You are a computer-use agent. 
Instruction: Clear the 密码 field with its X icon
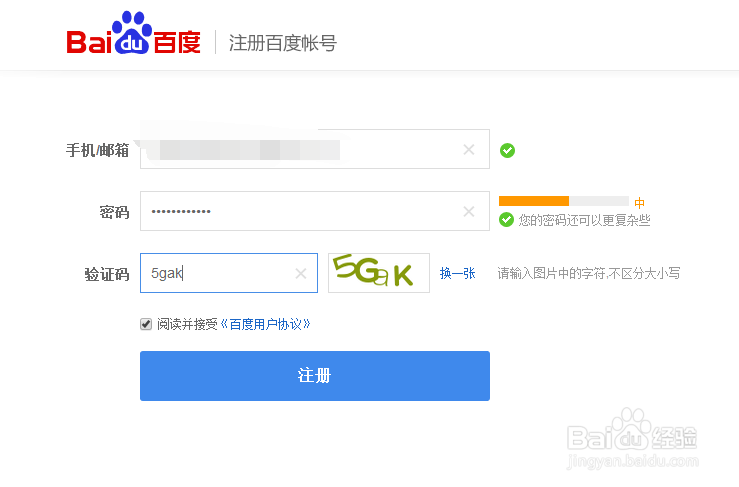(x=468, y=211)
